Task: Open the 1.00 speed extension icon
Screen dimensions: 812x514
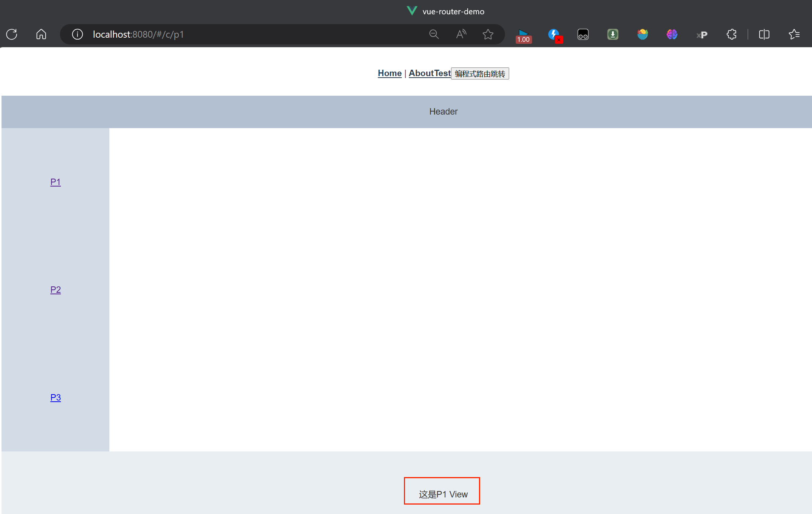Action: (523, 36)
